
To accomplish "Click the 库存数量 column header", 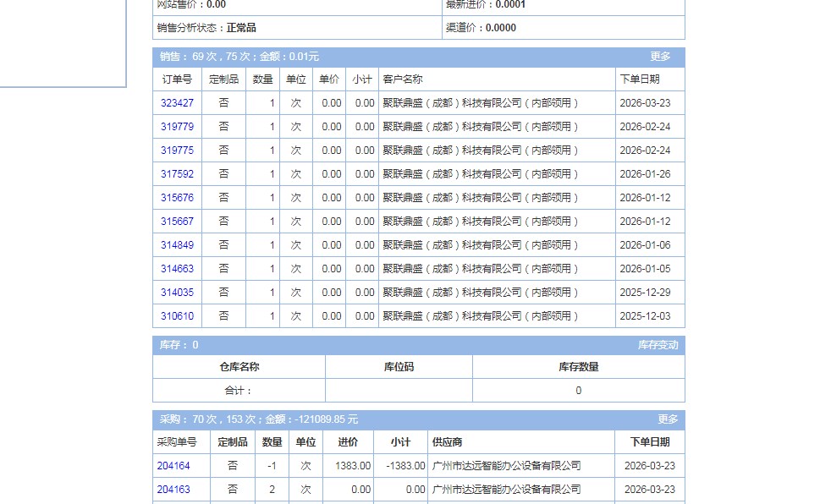I will pos(578,367).
